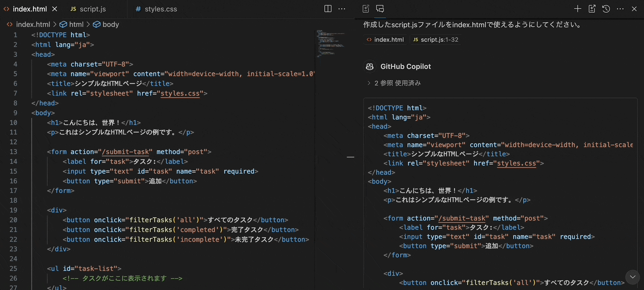Click the <h1> heading line in editor
Image resolution: width=644 pixels, height=290 pixels.
(x=94, y=122)
